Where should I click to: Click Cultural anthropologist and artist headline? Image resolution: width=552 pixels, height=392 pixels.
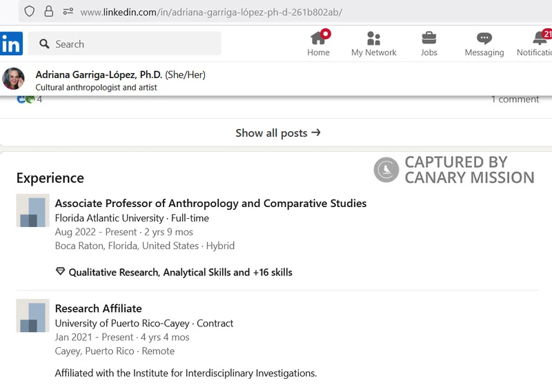coord(96,88)
